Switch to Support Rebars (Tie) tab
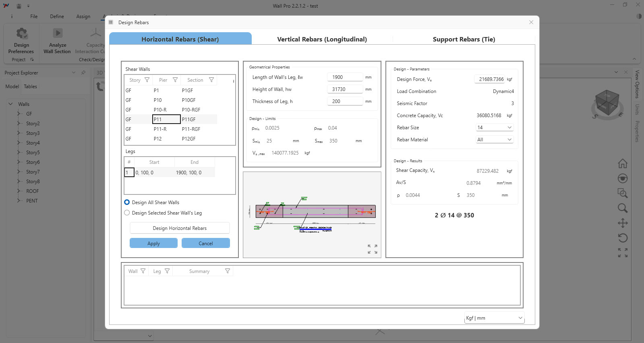 pyautogui.click(x=464, y=39)
